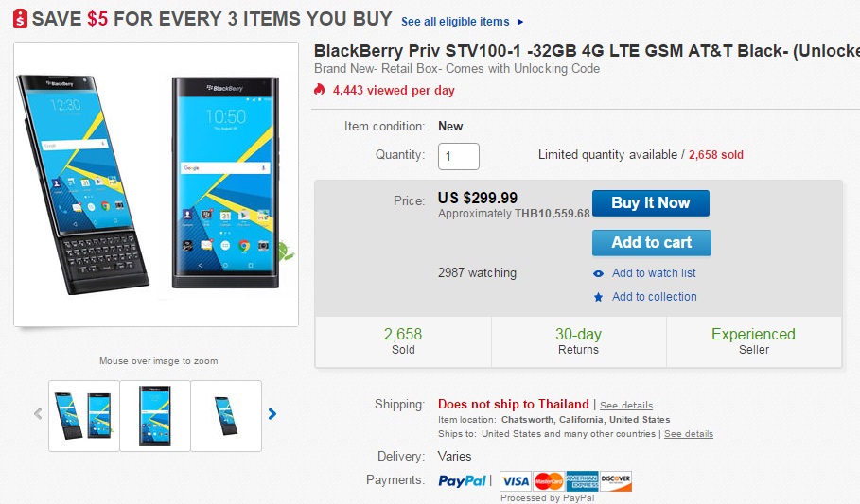Viewport: 860px width, 504px height.
Task: Click the star icon beside collection
Action: click(x=598, y=297)
